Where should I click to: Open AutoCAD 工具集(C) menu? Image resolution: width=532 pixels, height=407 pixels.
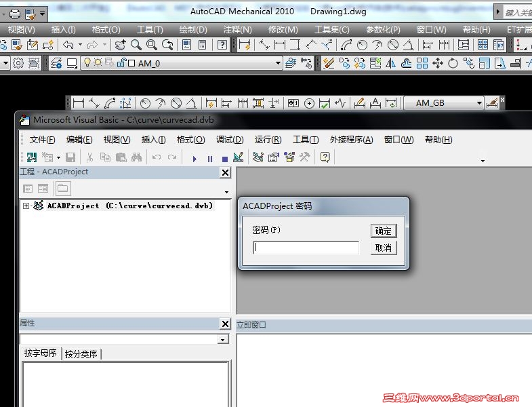pyautogui.click(x=332, y=30)
